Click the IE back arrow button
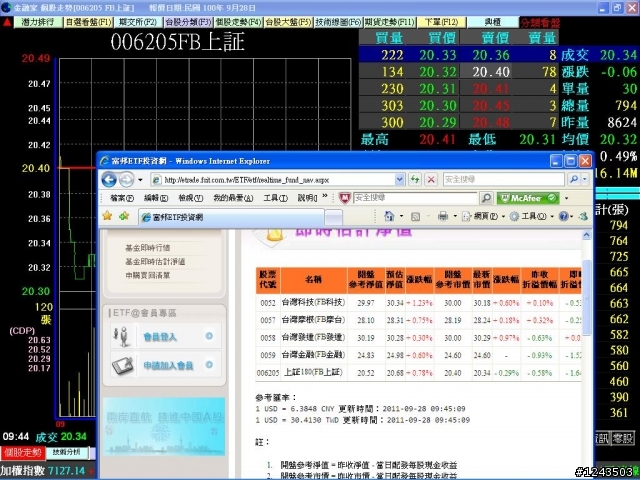 pos(109,180)
